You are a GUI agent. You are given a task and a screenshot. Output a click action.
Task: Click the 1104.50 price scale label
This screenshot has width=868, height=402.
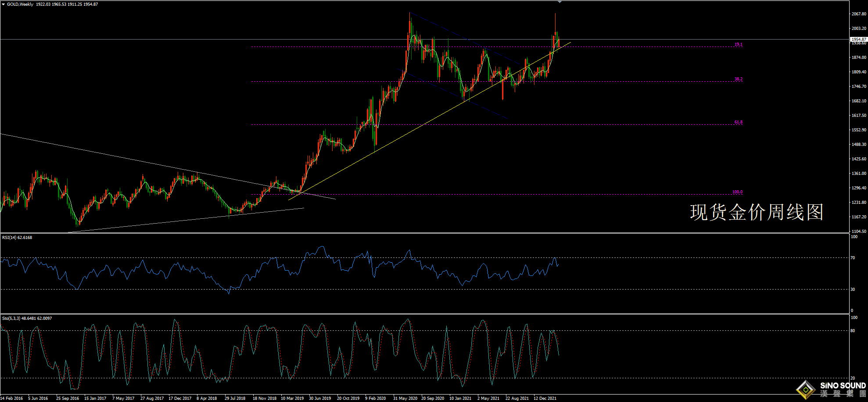tap(859, 231)
